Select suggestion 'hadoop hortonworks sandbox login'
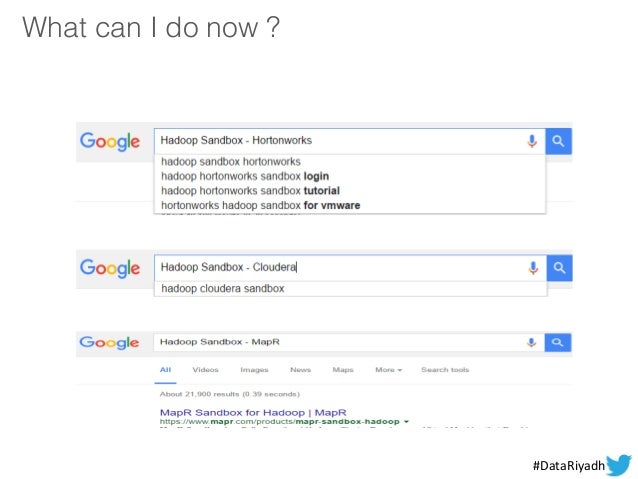This screenshot has height=479, width=638. 245,176
